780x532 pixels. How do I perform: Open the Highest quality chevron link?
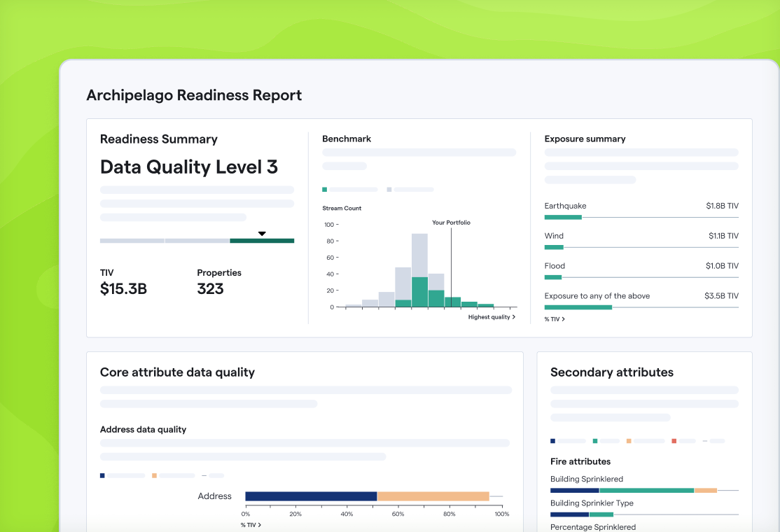[492, 317]
